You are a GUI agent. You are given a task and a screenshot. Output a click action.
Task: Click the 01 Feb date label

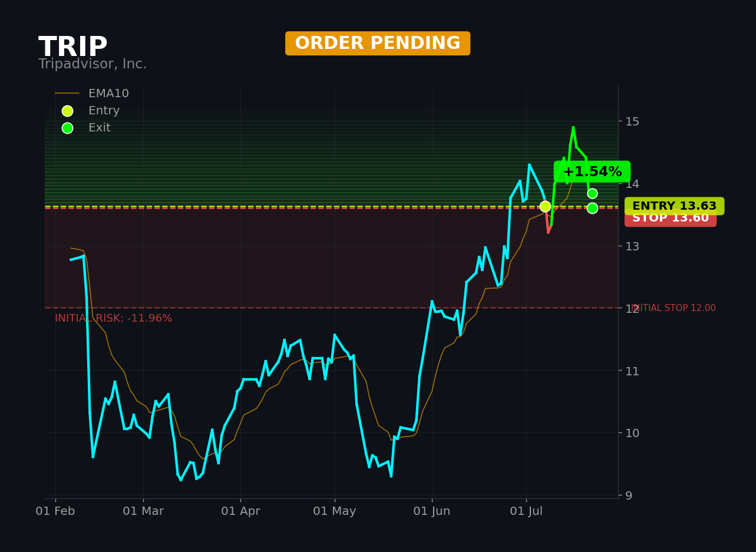[55, 511]
